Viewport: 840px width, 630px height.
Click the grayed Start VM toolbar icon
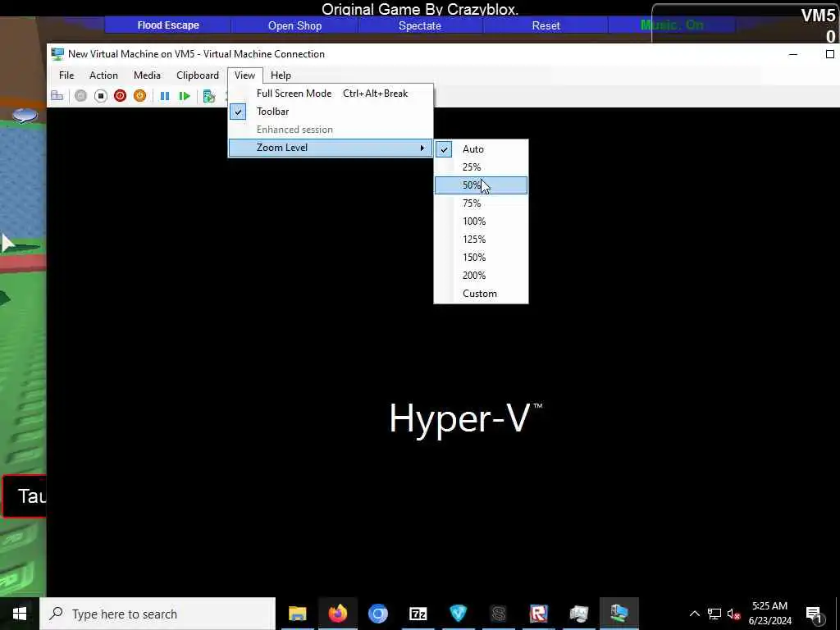click(81, 96)
